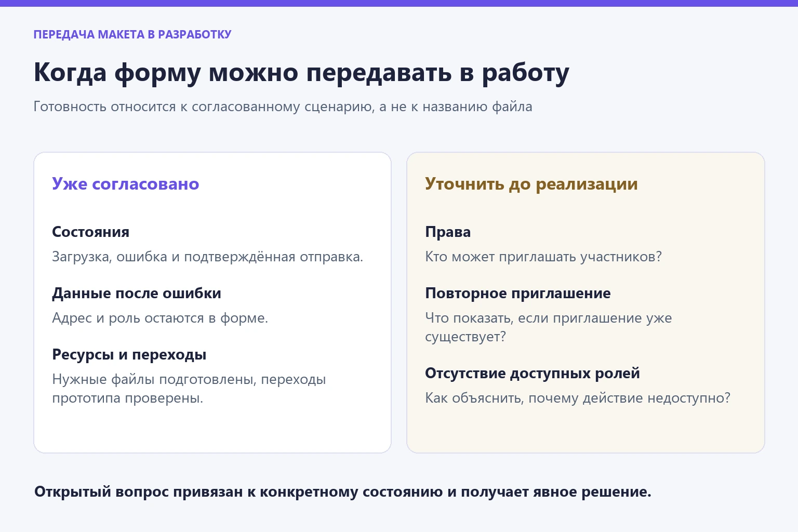Click the question 'Кто может приглашать участников?'
This screenshot has width=798, height=532.
[x=543, y=257]
